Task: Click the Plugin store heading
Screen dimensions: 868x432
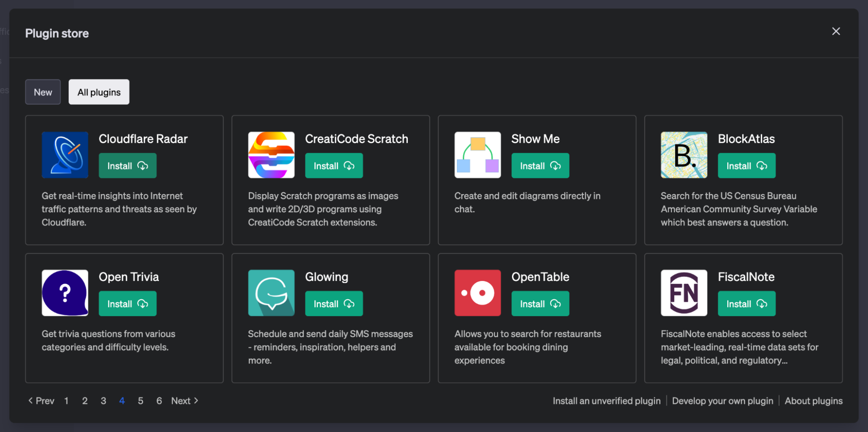Action: tap(57, 33)
